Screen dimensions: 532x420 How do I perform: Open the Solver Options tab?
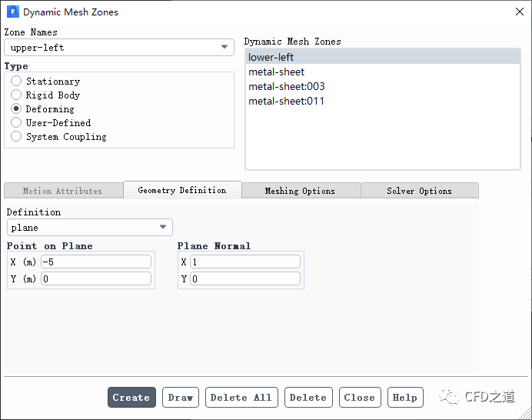point(419,191)
